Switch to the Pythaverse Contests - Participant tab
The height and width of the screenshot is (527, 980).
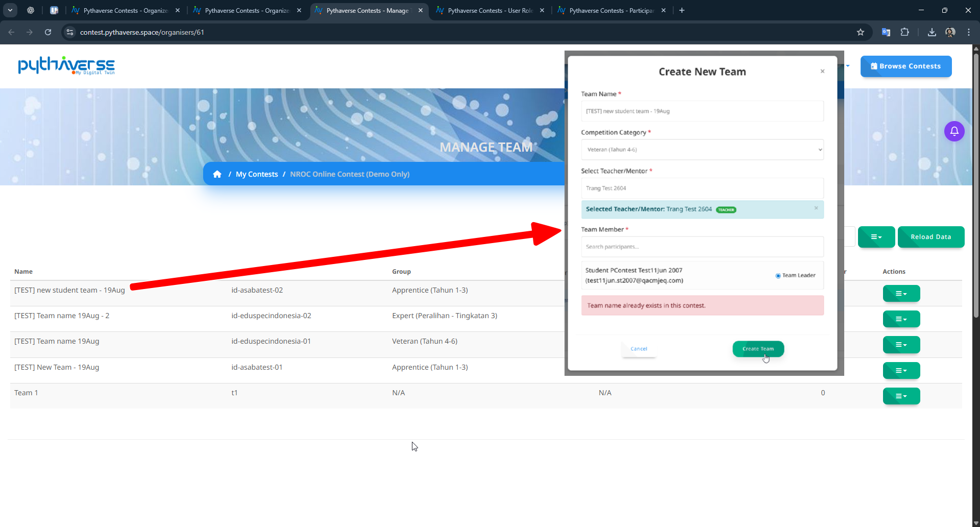(x=611, y=10)
